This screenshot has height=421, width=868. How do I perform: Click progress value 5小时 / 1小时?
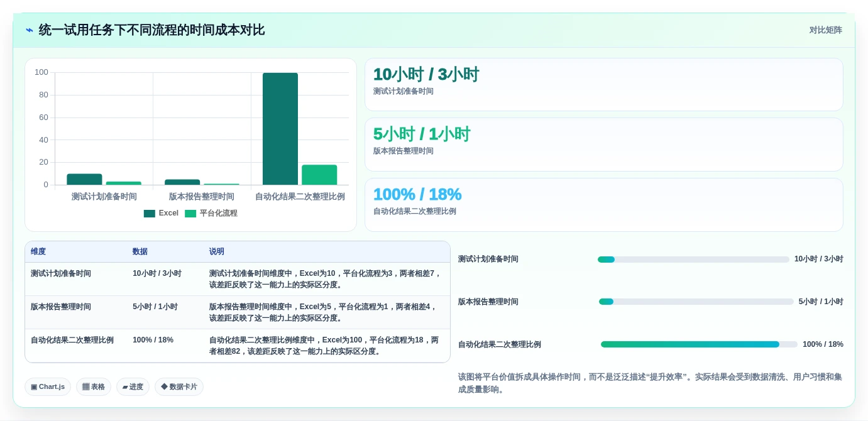click(821, 302)
